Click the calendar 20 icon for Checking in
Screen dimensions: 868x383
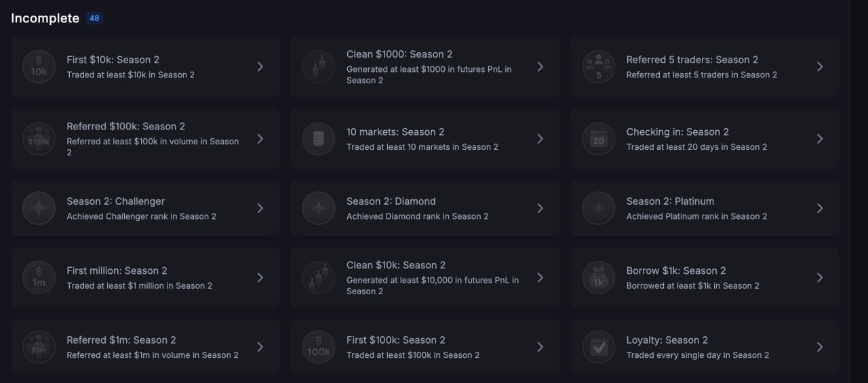(x=599, y=139)
